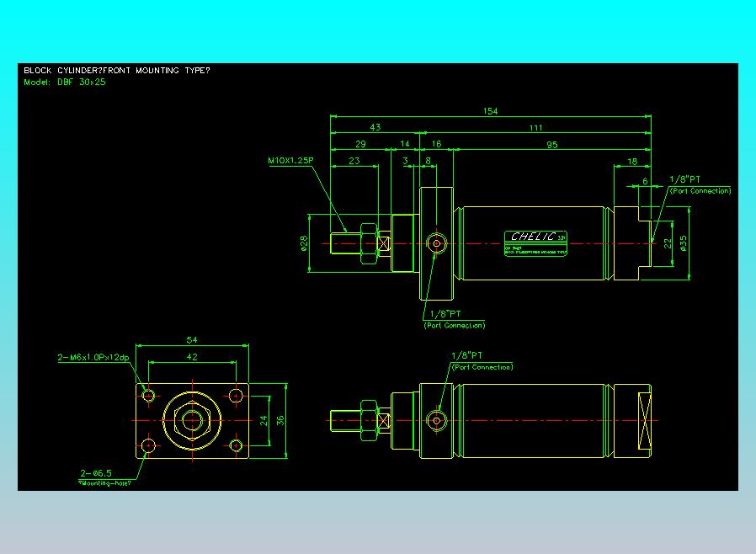Click the flange width dimension 54
756x554 pixels.
(192, 340)
